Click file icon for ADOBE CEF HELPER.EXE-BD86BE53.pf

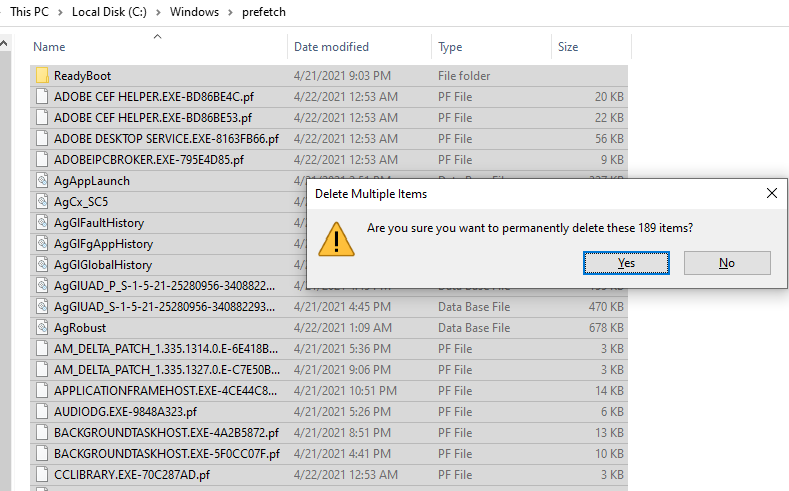tap(42, 118)
